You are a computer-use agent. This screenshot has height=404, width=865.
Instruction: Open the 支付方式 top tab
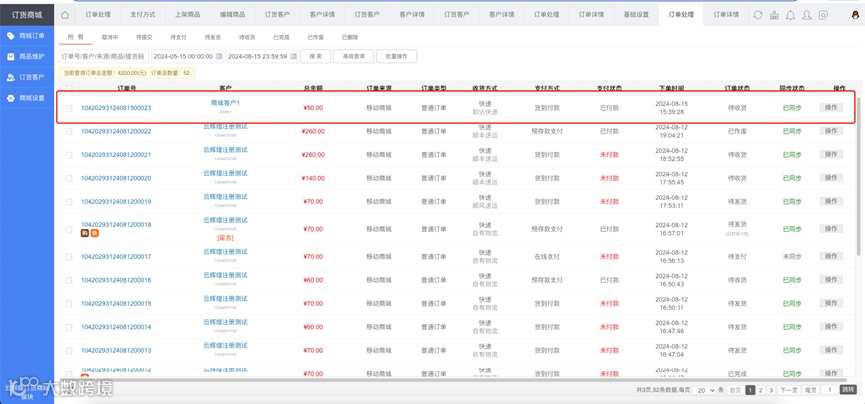(142, 15)
